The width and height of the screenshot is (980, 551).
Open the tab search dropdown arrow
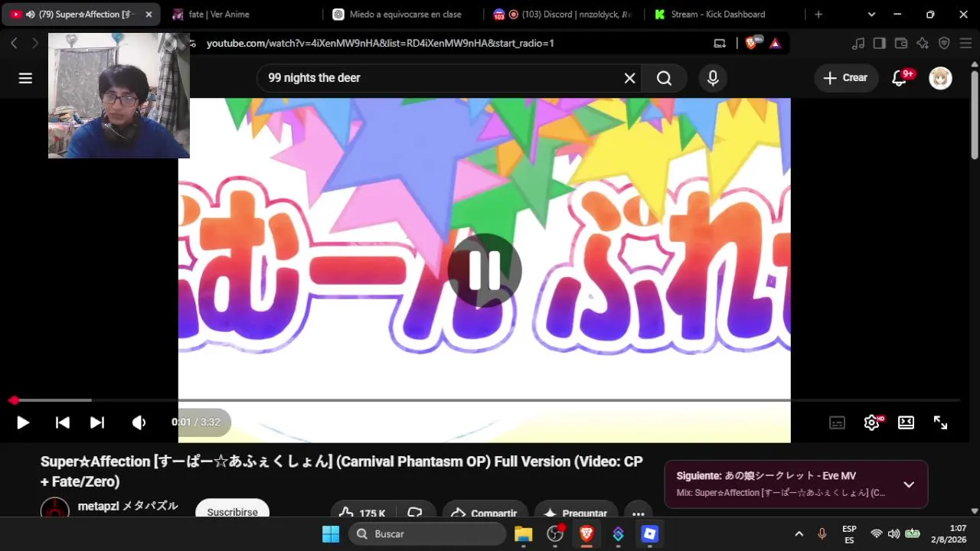(871, 15)
